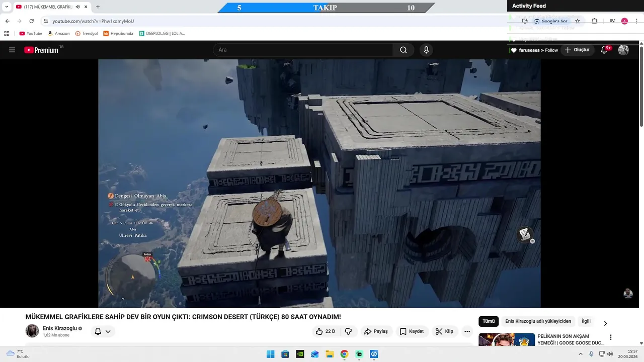Open File Explorer from taskbar
644x362 pixels.
click(330, 354)
